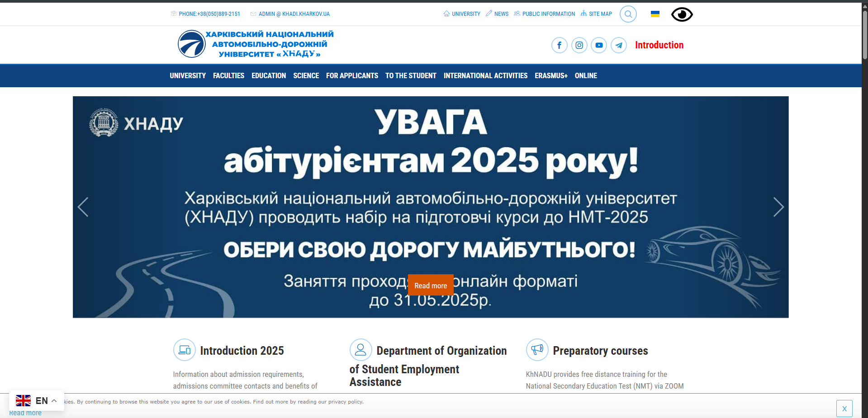The image size is (868, 418).
Task: Open the NEWS link in top bar
Action: (x=497, y=14)
